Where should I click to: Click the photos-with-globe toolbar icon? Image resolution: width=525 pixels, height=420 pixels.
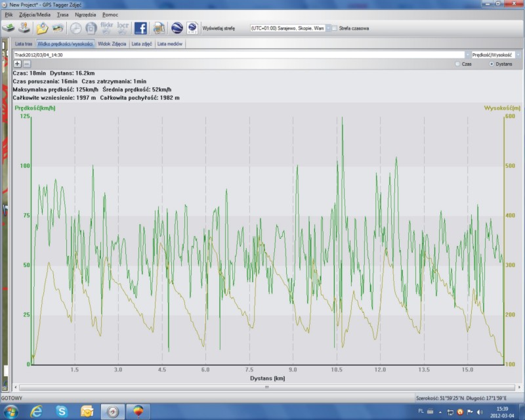[159, 28]
